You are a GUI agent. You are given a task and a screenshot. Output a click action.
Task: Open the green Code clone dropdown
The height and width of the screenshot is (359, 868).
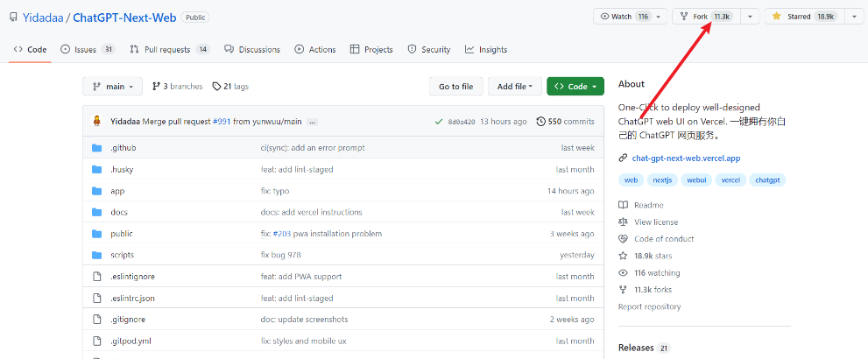(x=575, y=87)
